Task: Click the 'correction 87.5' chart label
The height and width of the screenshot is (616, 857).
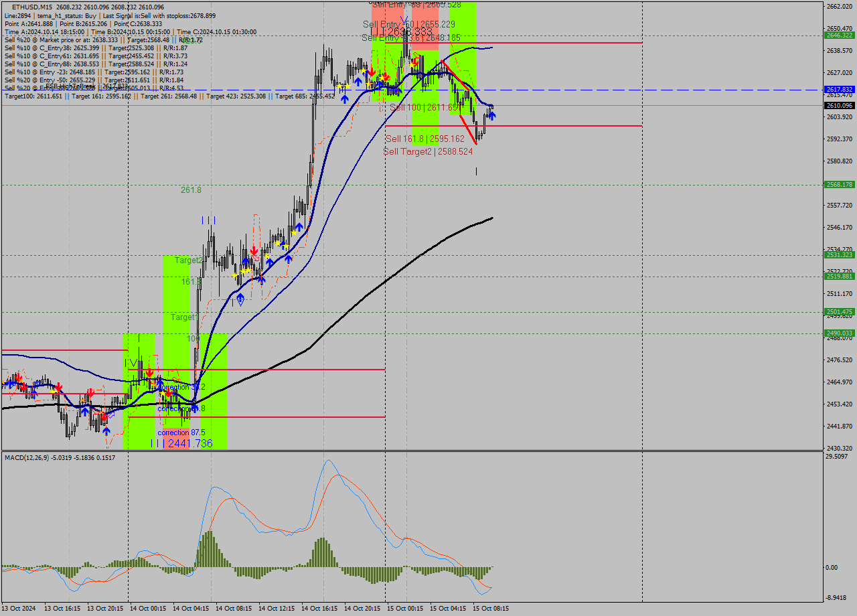Action: (x=181, y=433)
